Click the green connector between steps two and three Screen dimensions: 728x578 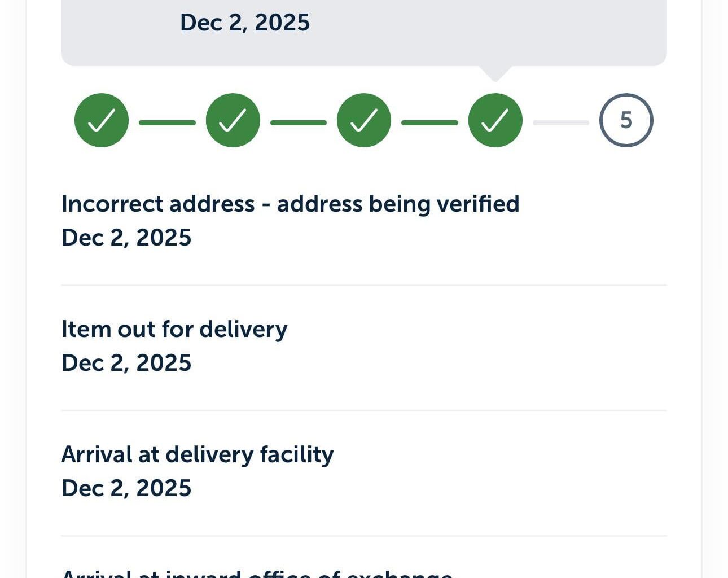click(299, 122)
